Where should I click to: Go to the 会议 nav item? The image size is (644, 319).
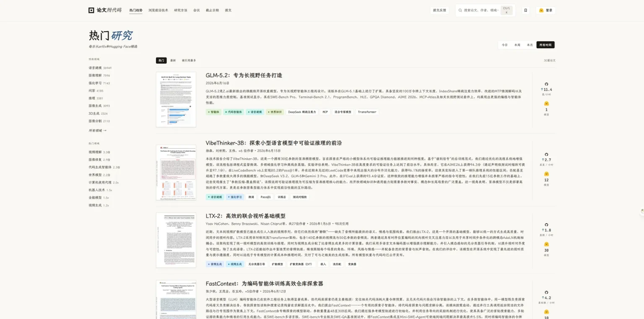click(x=197, y=10)
